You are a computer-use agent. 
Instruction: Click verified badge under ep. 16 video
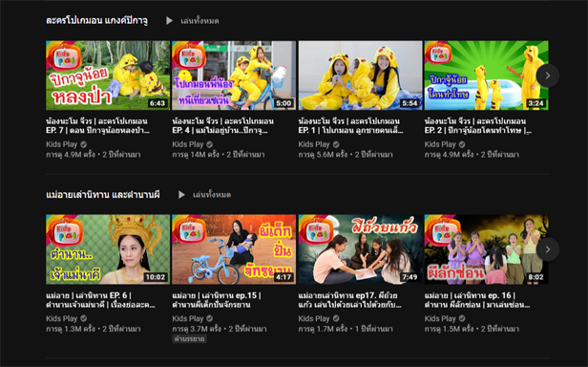tap(462, 318)
